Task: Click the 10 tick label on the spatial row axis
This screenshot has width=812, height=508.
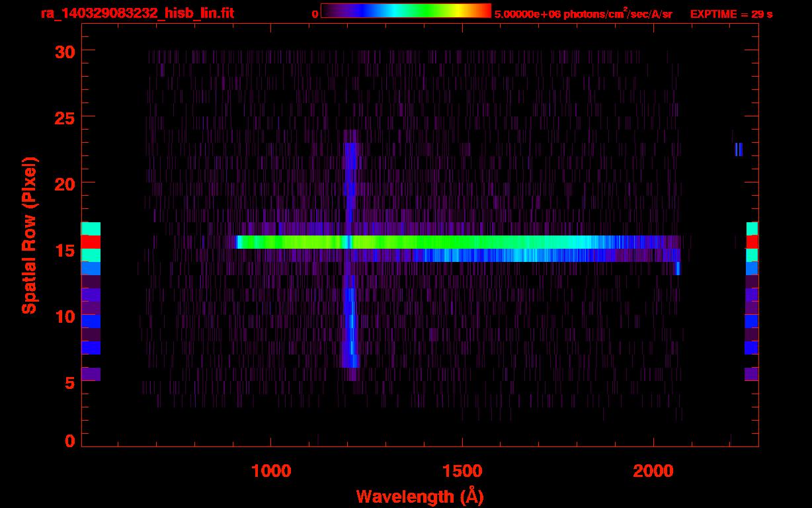Action: pos(64,317)
